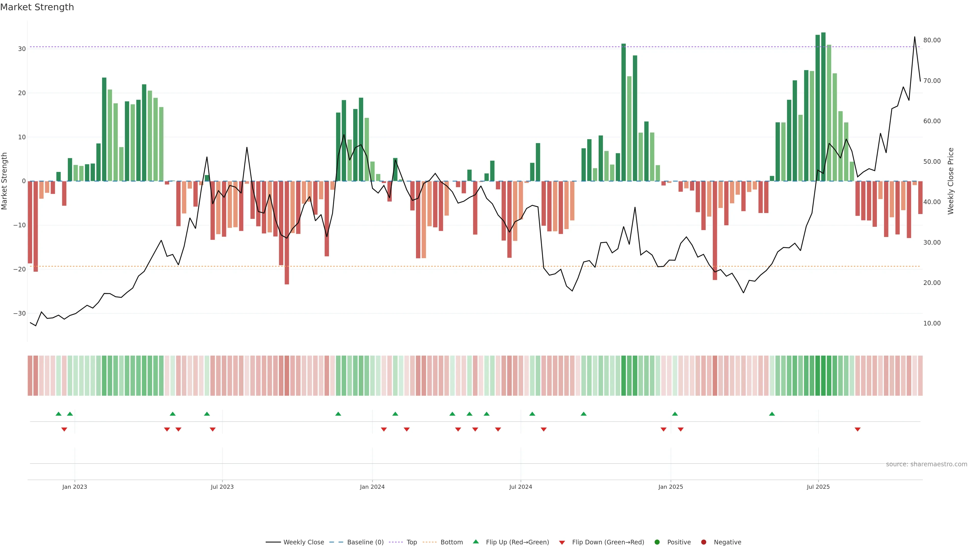Click the darkest green heatmap cell near Jul 2025
This screenshot has width=980, height=551.
(x=823, y=376)
